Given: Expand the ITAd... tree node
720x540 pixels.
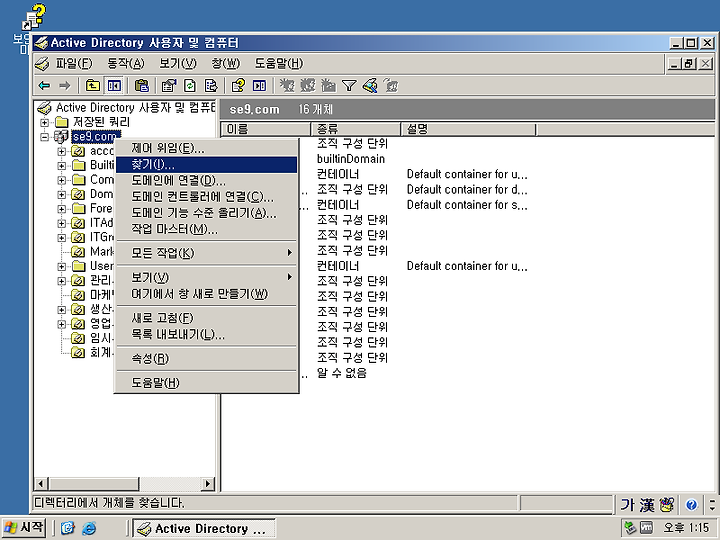Looking at the screenshot, I should point(61,223).
